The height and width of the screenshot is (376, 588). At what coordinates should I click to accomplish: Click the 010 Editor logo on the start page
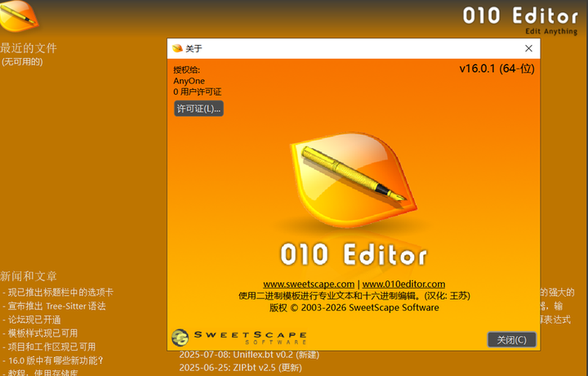click(x=19, y=16)
